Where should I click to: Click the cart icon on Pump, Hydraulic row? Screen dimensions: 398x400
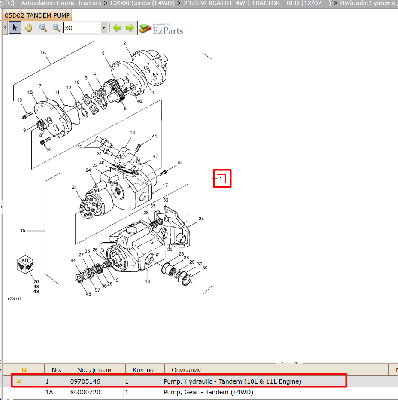point(19,381)
